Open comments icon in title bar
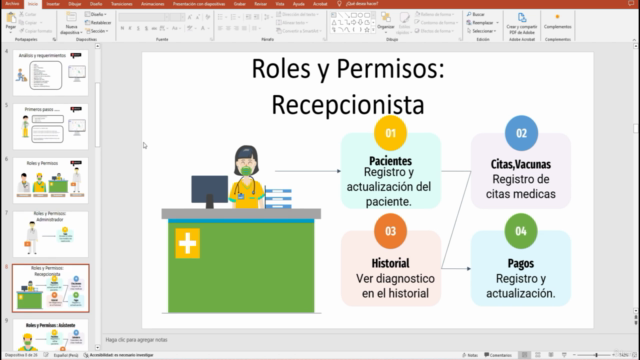The image size is (640, 360). pos(631,4)
